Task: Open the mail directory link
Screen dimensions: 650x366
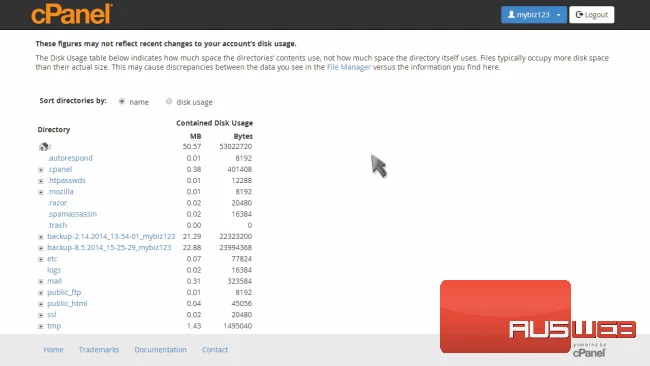Action: [x=54, y=281]
